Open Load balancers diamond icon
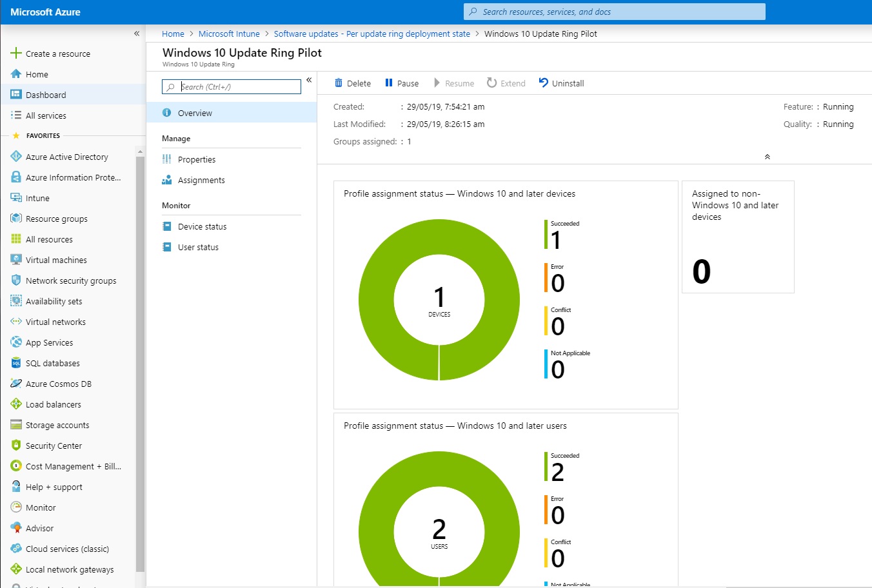The width and height of the screenshot is (872, 588). click(16, 404)
